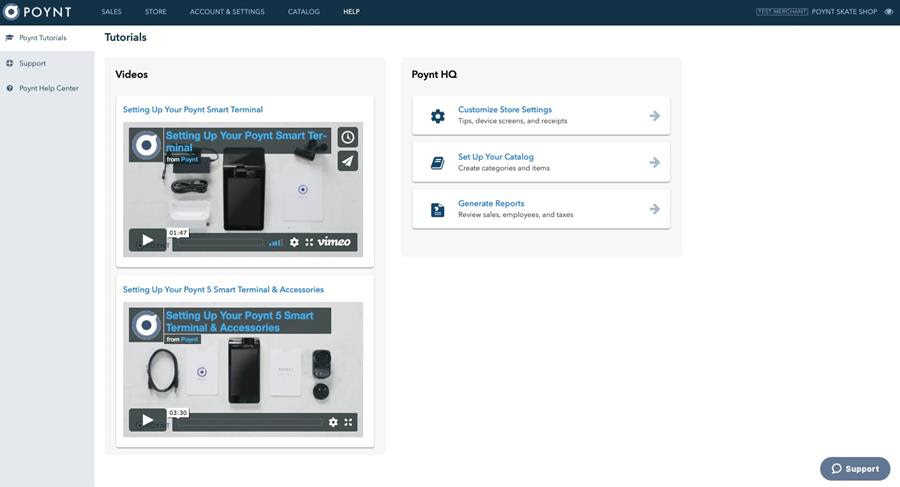
Task: Open the Sales menu
Action: [111, 11]
